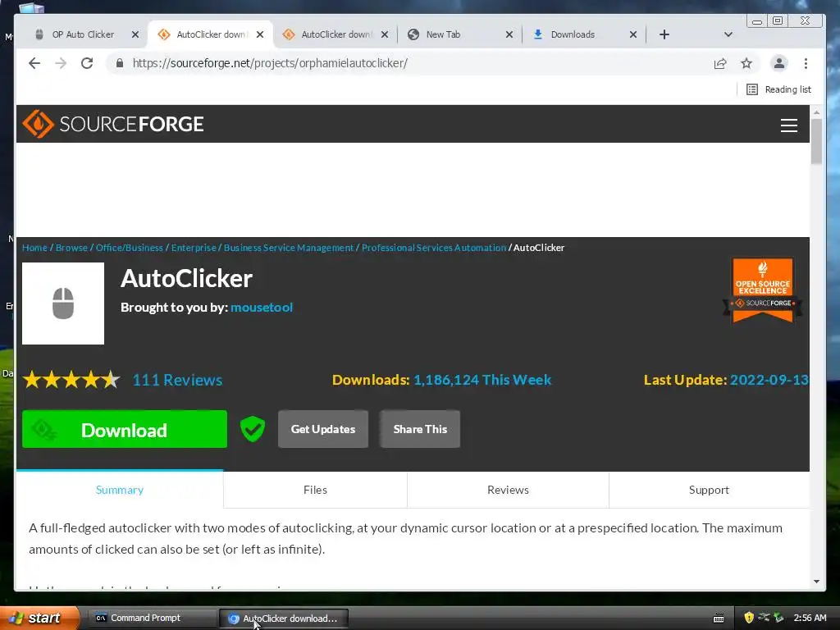Click the AutoClicker download taskbar button
The height and width of the screenshot is (630, 840).
(x=284, y=619)
